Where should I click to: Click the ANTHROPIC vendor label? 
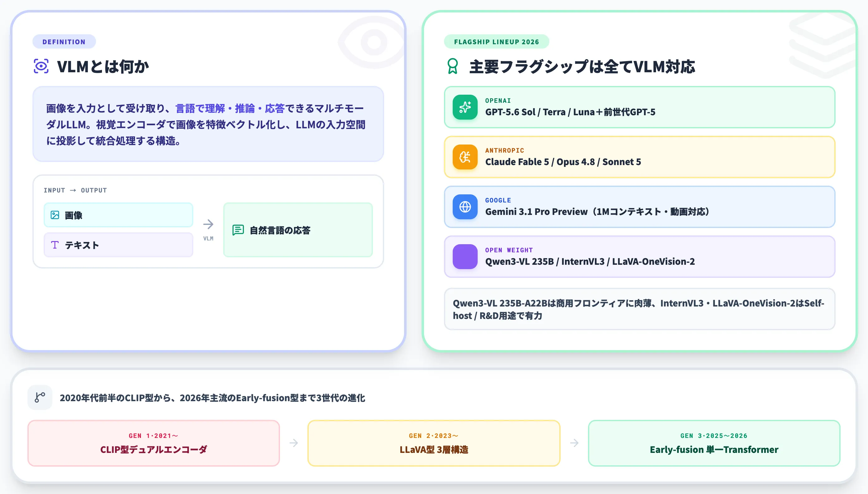point(504,150)
